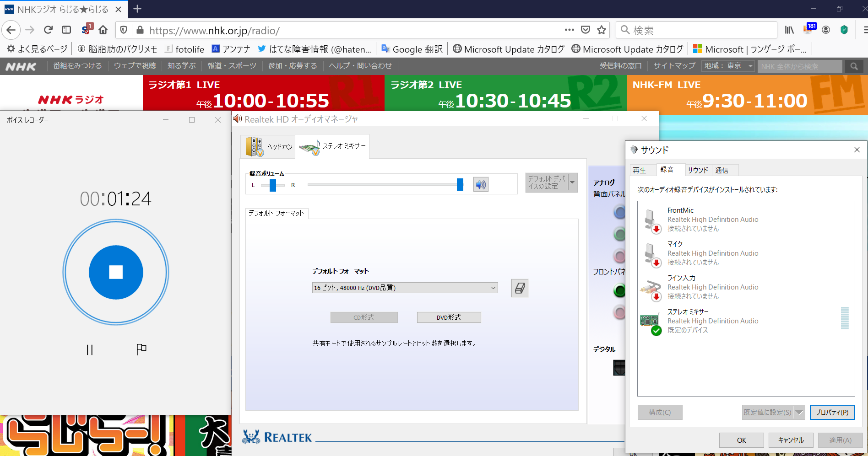868x456 pixels.
Task: Click the tracking protection shield
Action: pos(124,30)
